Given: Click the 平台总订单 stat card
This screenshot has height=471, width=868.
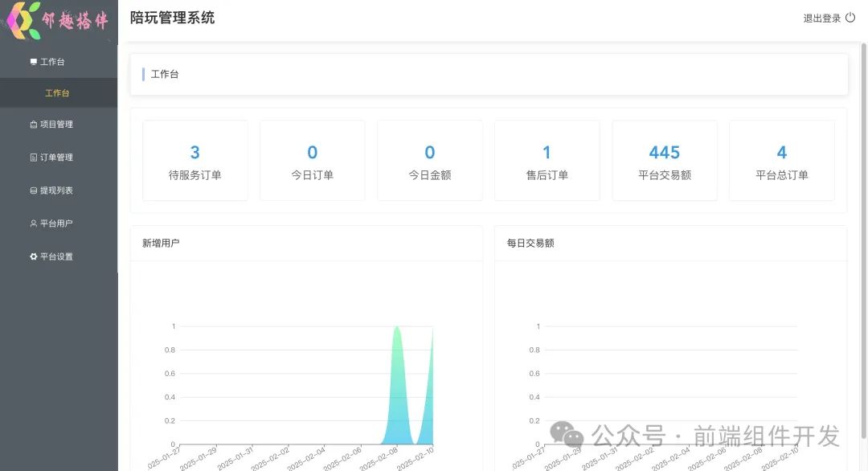Looking at the screenshot, I should [782, 161].
